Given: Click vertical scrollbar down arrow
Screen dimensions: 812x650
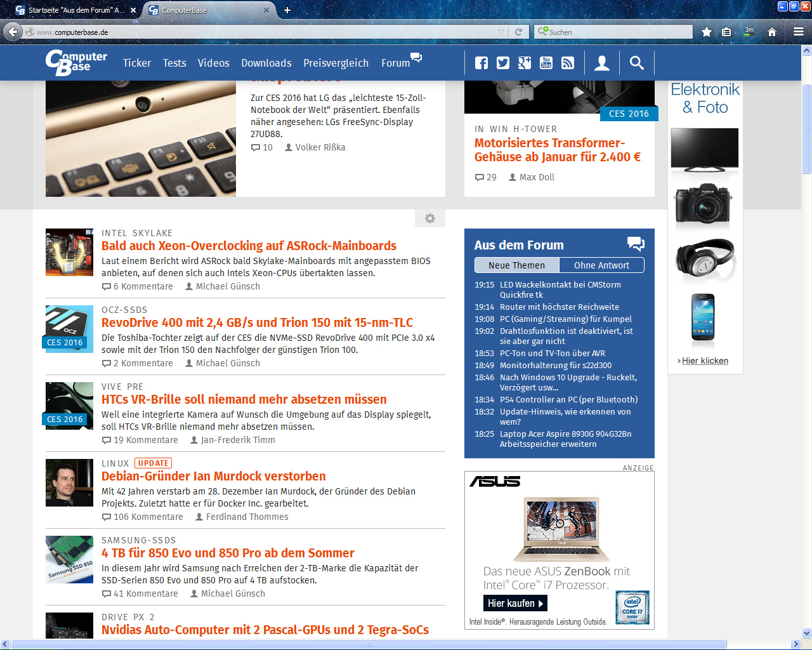Looking at the screenshot, I should (x=807, y=633).
